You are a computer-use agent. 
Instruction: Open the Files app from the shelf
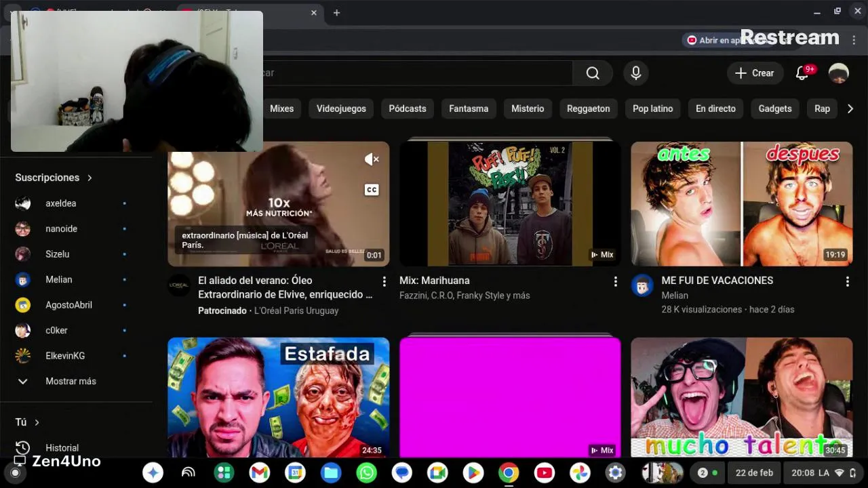point(331,473)
